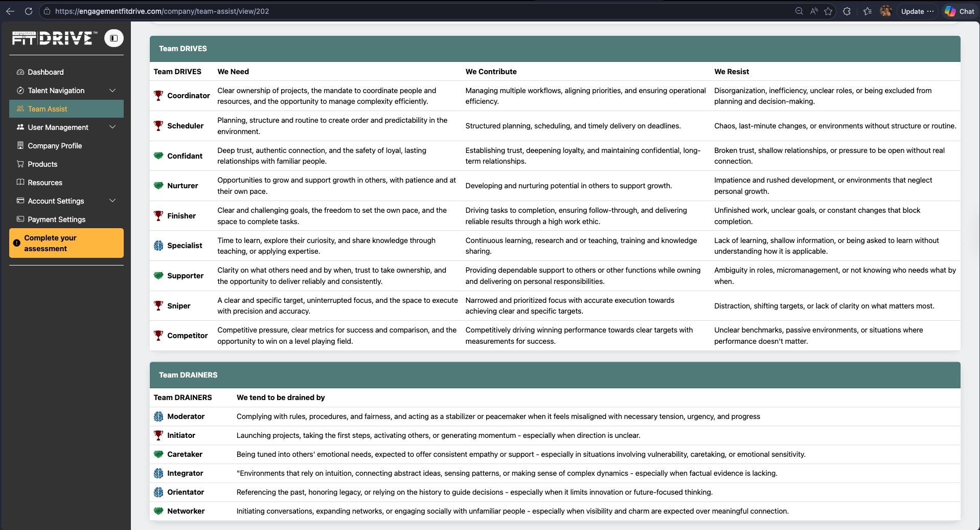The image size is (980, 530).
Task: Open the favorites list icon
Action: pyautogui.click(x=868, y=11)
